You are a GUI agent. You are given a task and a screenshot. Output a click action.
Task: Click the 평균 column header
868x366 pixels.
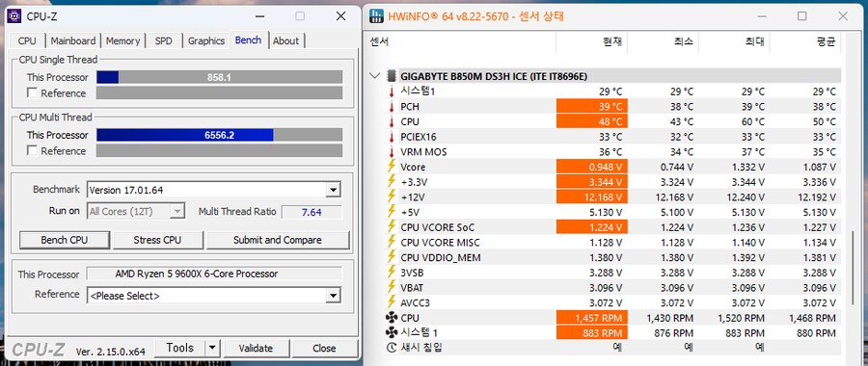[805, 42]
